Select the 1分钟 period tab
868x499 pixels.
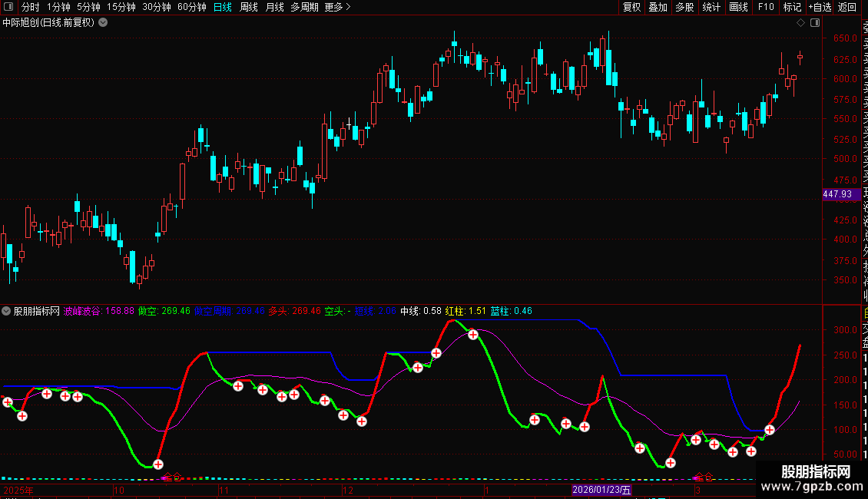pos(58,7)
